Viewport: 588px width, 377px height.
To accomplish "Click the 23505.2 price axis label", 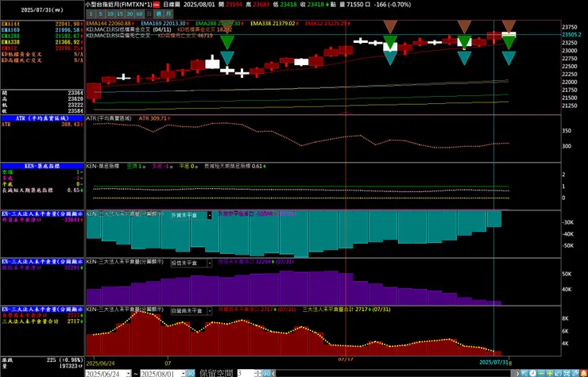I will 571,34.
